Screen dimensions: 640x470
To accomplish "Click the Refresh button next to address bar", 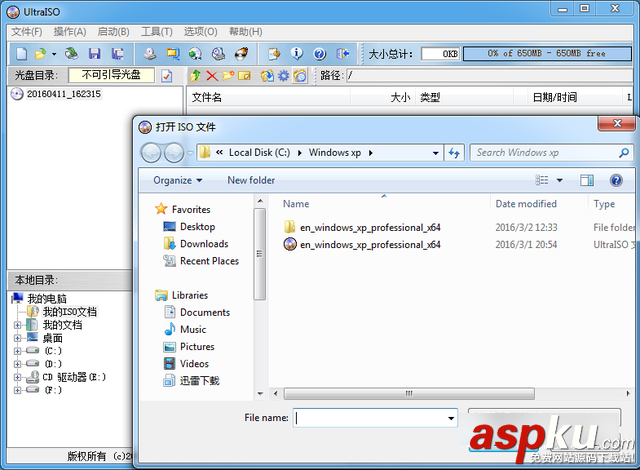I will tap(454, 153).
